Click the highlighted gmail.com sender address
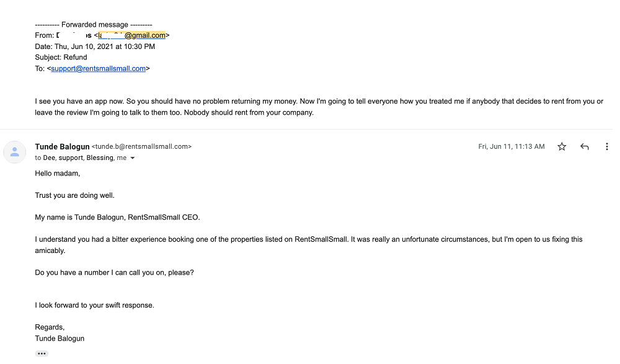The image size is (620, 364). pyautogui.click(x=131, y=35)
